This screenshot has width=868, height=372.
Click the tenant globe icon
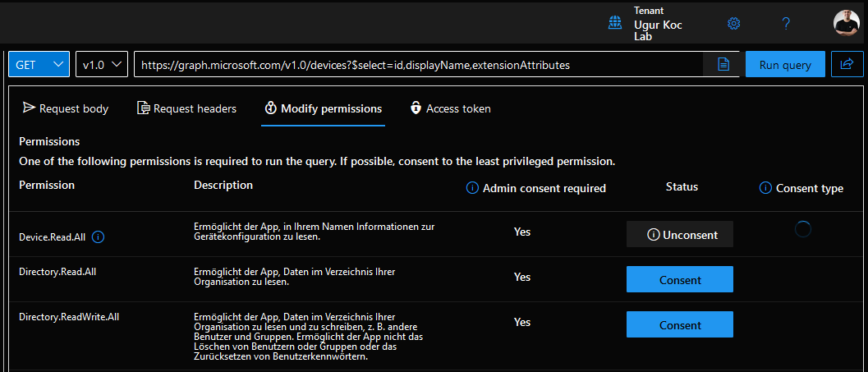click(x=614, y=24)
